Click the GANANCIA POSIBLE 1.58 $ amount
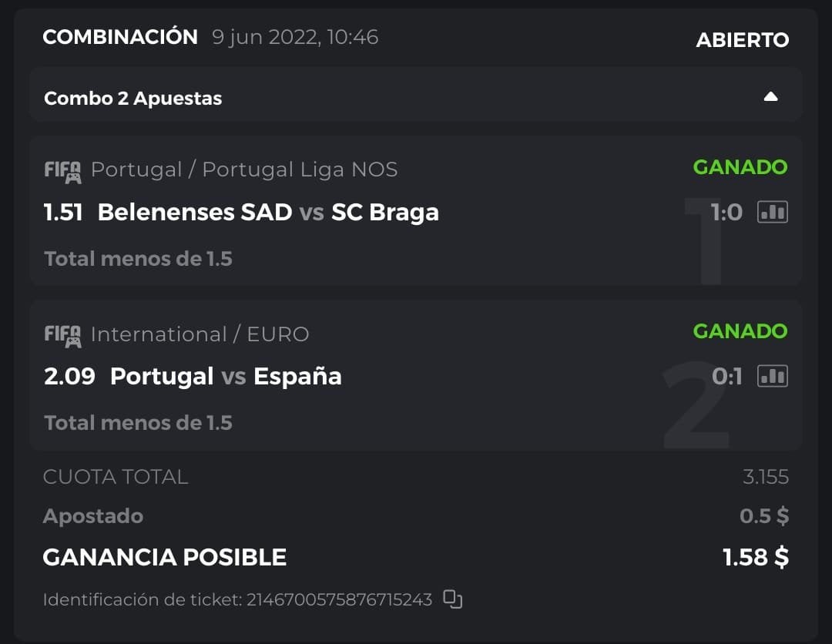The width and height of the screenshot is (832, 644). tap(755, 557)
